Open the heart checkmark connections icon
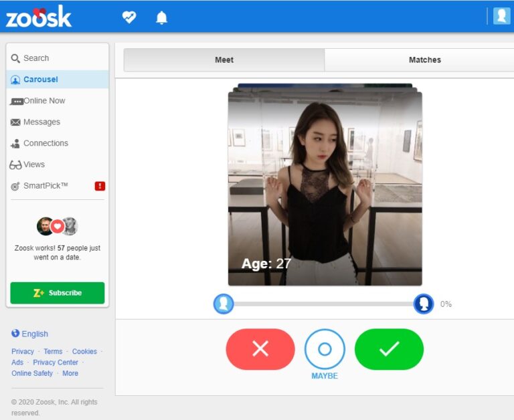Viewport: 514px width, 420px height. [128, 17]
